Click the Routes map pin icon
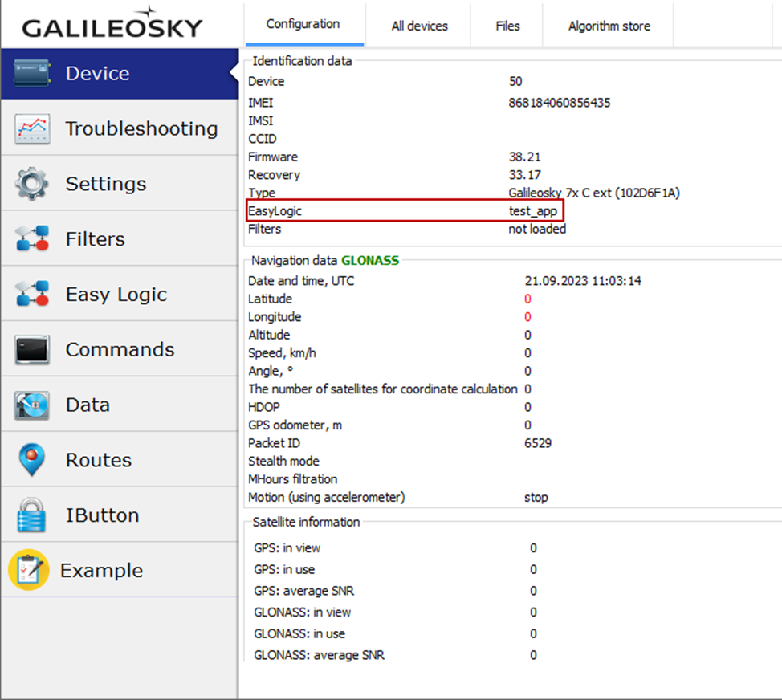The width and height of the screenshot is (782, 700). click(32, 461)
